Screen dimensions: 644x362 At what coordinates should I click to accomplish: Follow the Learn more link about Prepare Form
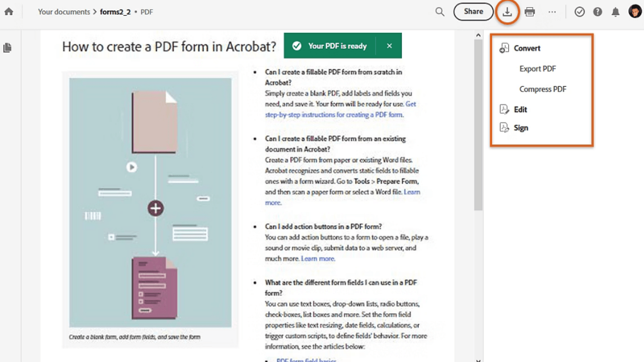[x=412, y=192]
